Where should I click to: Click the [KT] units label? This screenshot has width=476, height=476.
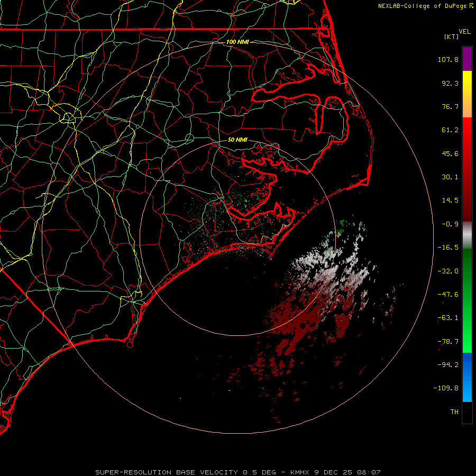(451, 36)
